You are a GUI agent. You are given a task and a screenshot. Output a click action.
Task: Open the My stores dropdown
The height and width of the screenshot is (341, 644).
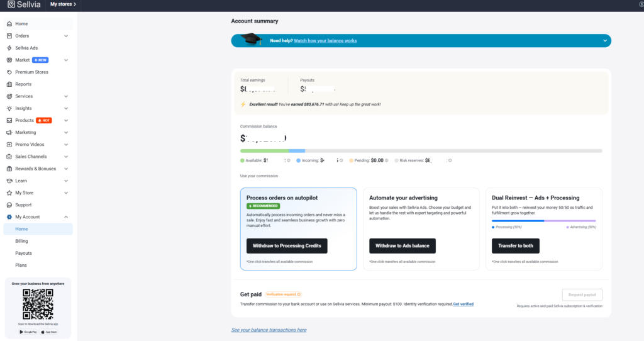(63, 4)
